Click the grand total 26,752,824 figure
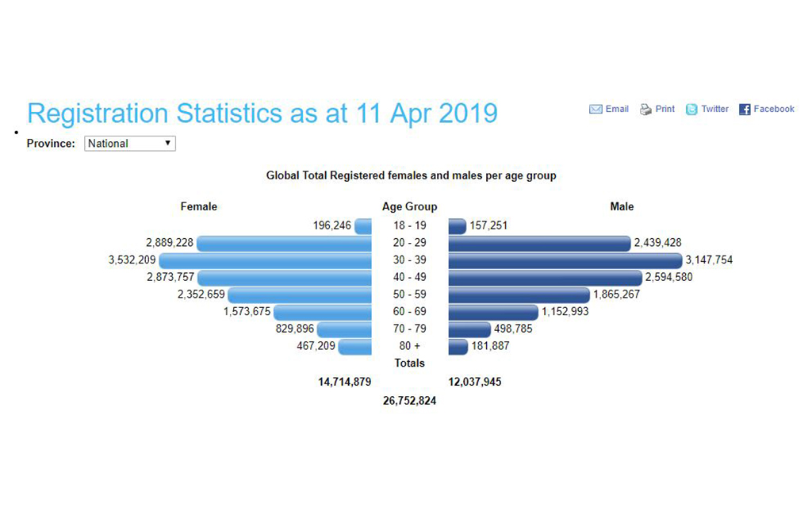 (409, 401)
